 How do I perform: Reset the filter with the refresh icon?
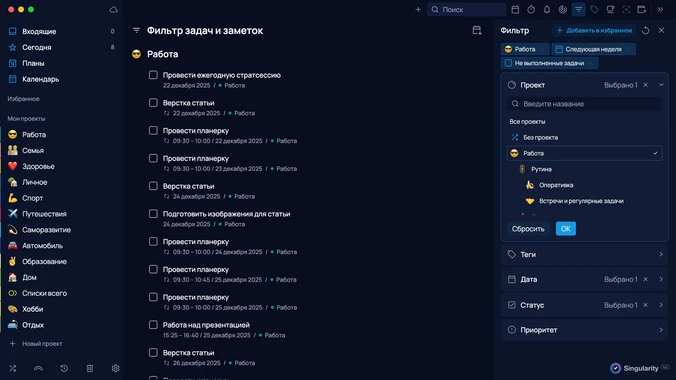point(645,31)
